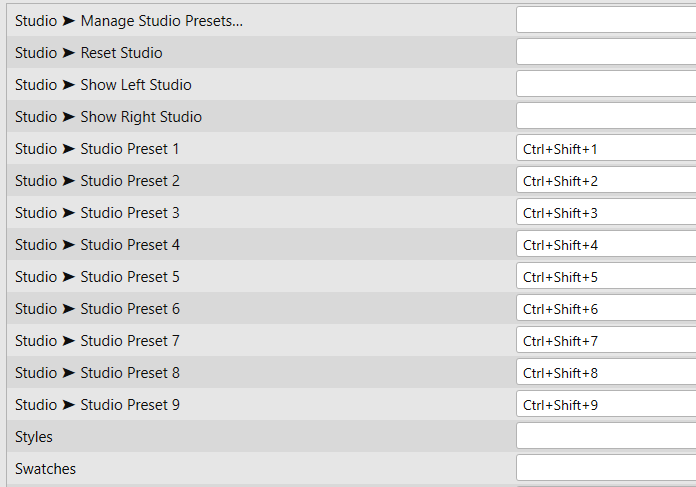The height and width of the screenshot is (487, 696).
Task: Click shortcut field for Show Left Studio
Action: pos(606,84)
